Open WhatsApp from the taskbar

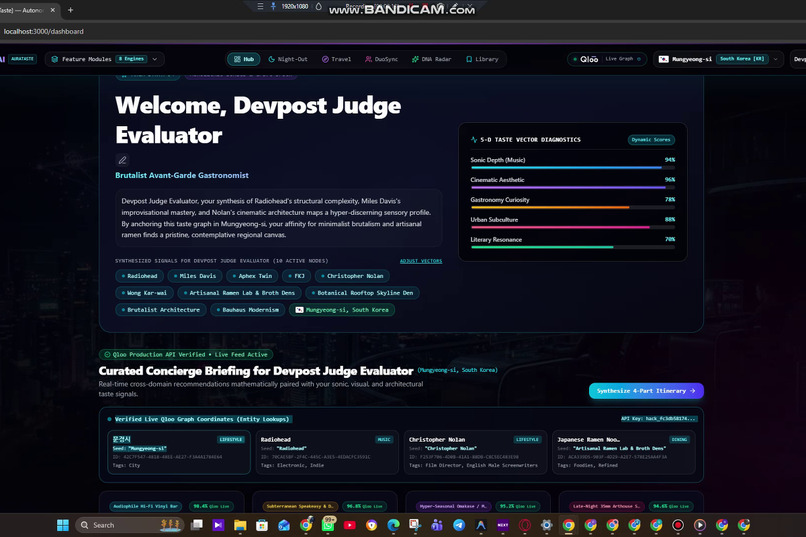click(x=328, y=525)
